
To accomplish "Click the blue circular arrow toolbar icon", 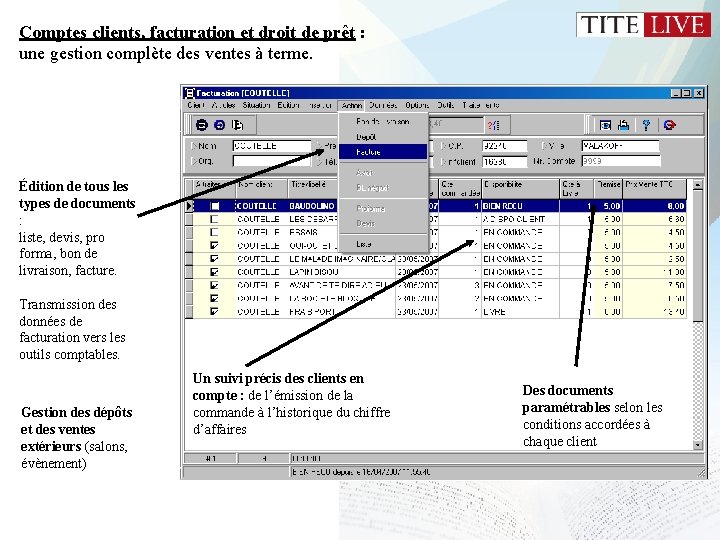I will click(219, 125).
